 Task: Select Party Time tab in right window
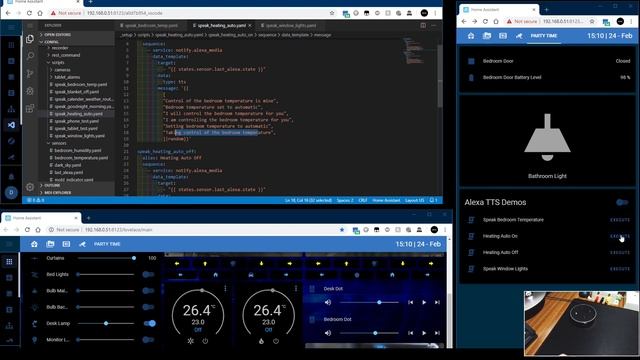click(x=544, y=36)
